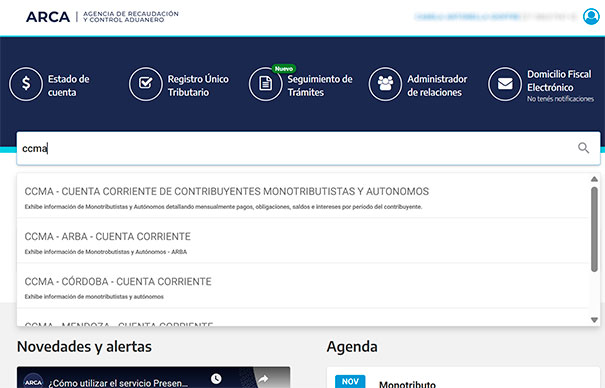Screen dimensions: 605x388
Task: Open the Administrador de relaciones people icon
Action: [x=385, y=84]
